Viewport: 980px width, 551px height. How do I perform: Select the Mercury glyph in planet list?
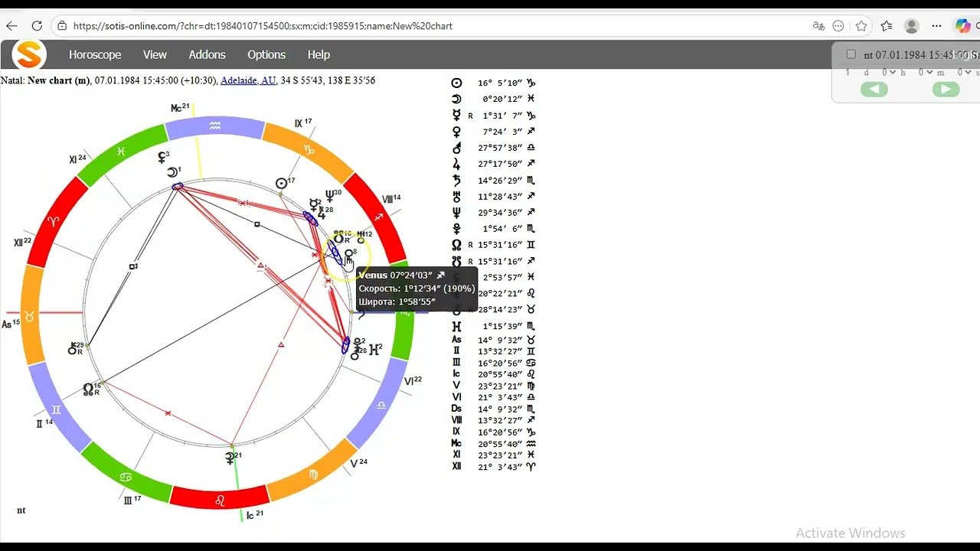click(x=456, y=116)
